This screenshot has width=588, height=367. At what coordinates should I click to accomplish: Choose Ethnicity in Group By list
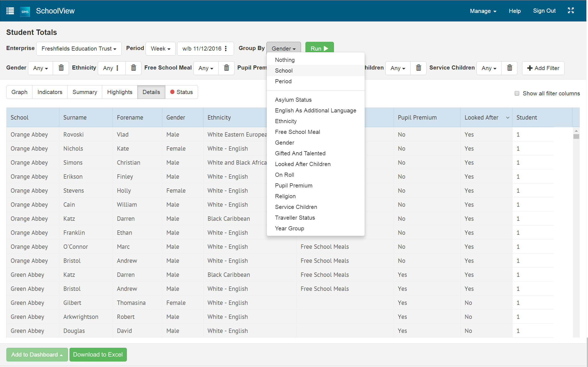(x=316, y=121)
